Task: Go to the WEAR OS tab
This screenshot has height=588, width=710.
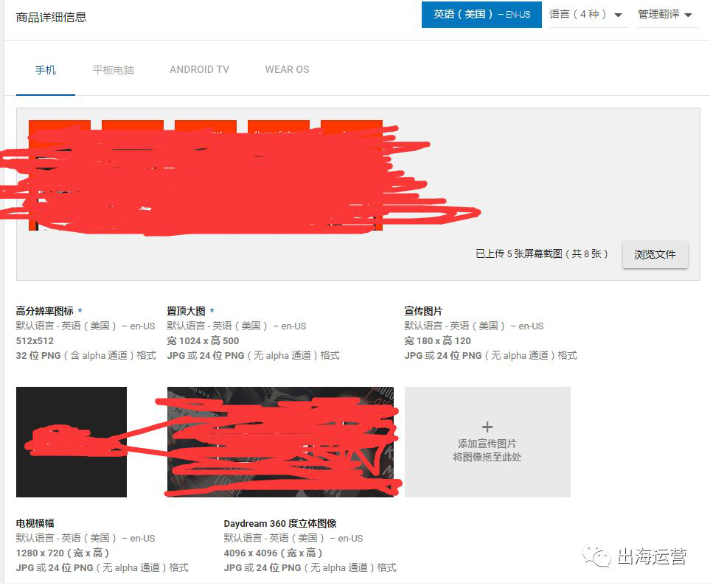Action: point(287,70)
